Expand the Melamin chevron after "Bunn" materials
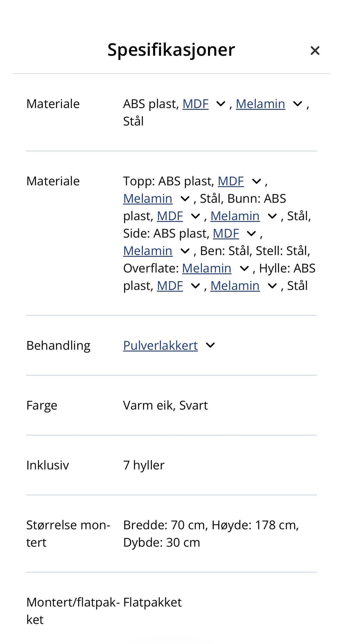 tap(272, 215)
